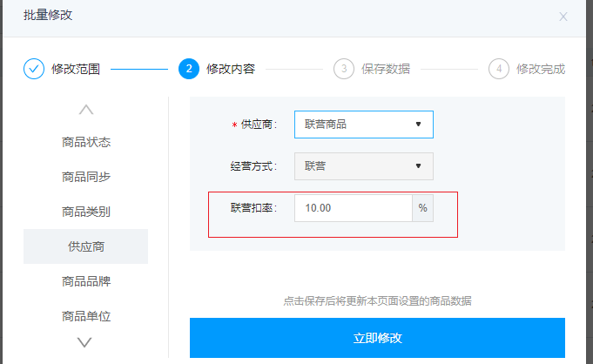
Task: Select 商品品牌 in the left menu
Action: point(86,281)
